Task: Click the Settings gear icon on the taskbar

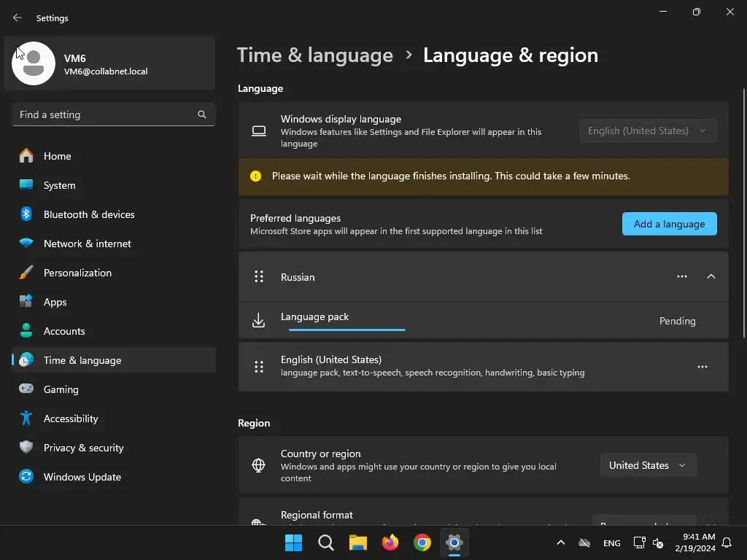Action: 454,542
